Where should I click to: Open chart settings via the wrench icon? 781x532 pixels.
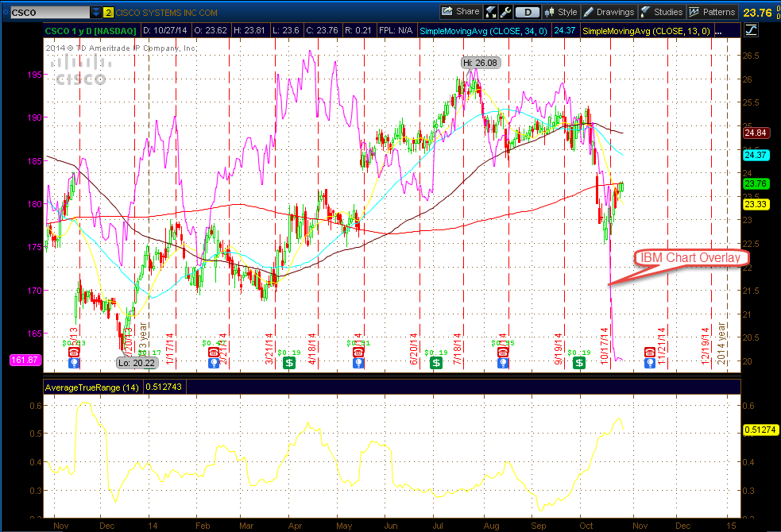click(x=505, y=12)
